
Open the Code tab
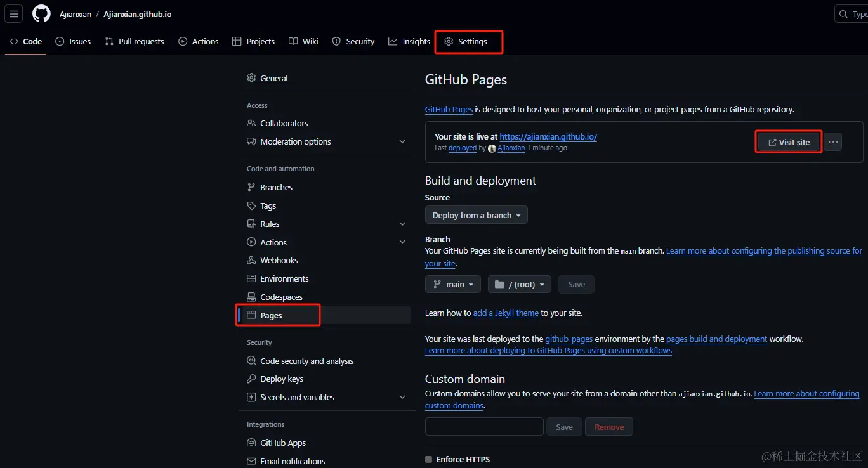click(26, 41)
